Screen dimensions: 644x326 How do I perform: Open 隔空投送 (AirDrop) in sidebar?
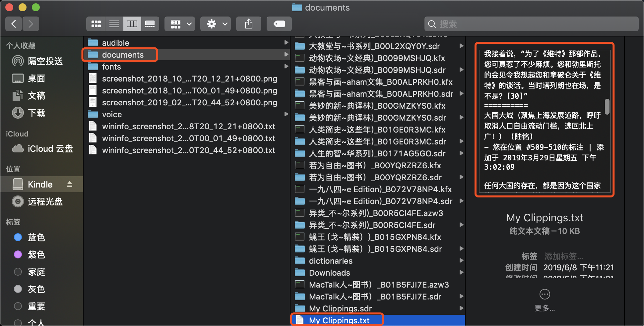coord(41,61)
